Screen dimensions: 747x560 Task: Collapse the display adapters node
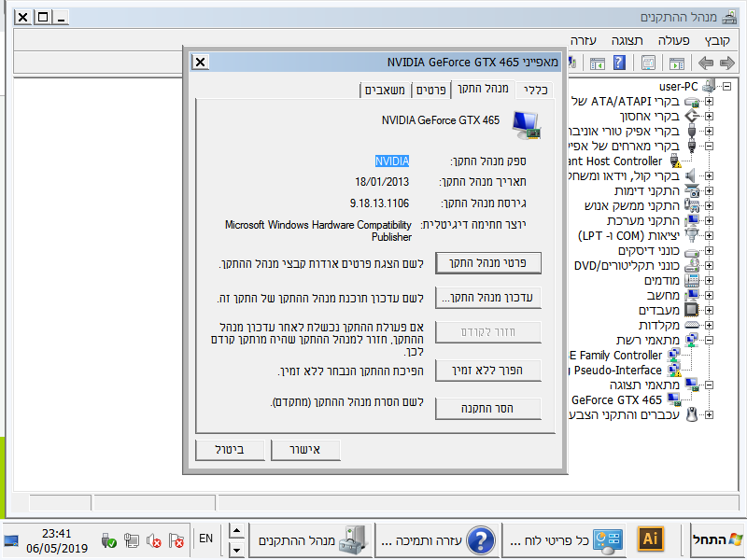point(710,385)
